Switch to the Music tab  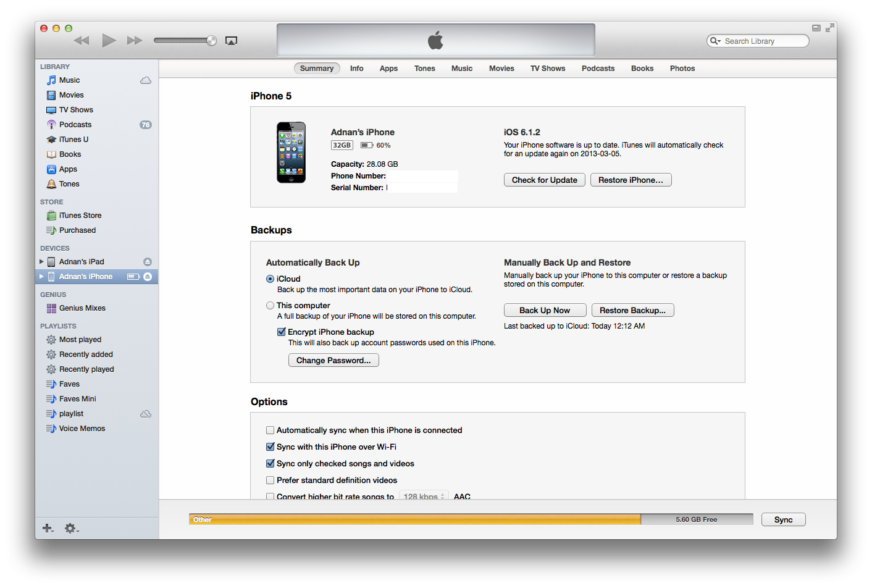click(x=462, y=69)
